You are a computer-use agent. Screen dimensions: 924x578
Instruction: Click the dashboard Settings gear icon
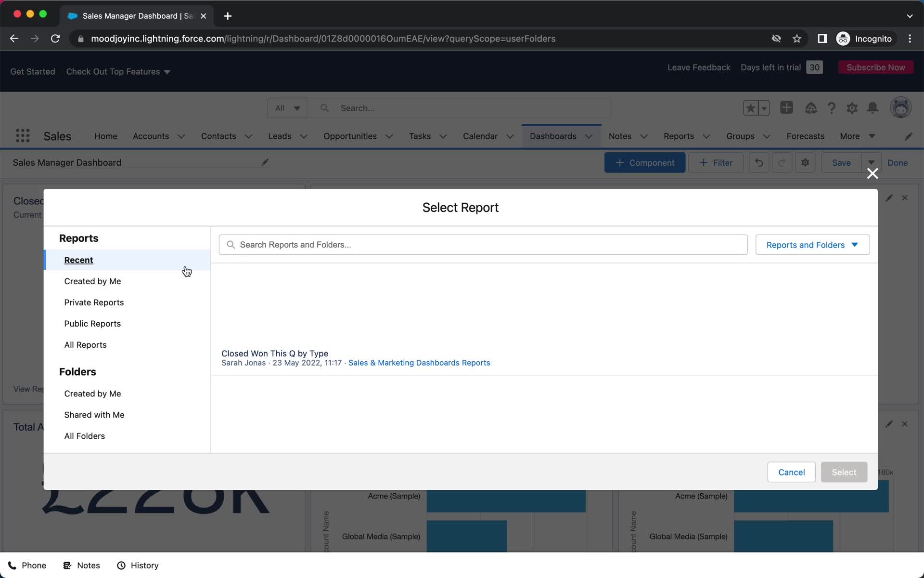tap(805, 162)
